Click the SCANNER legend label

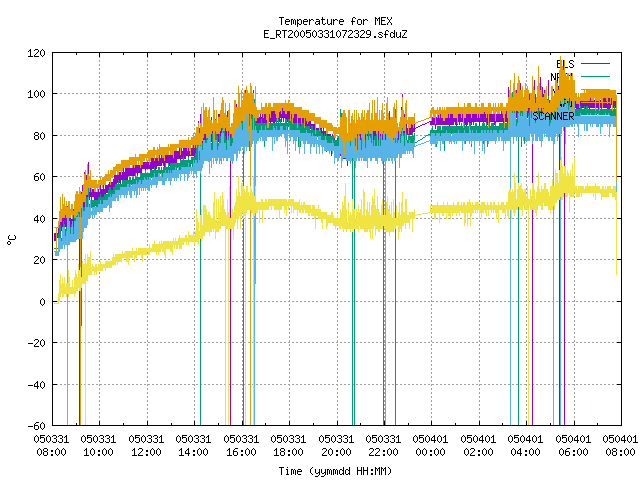pos(553,116)
